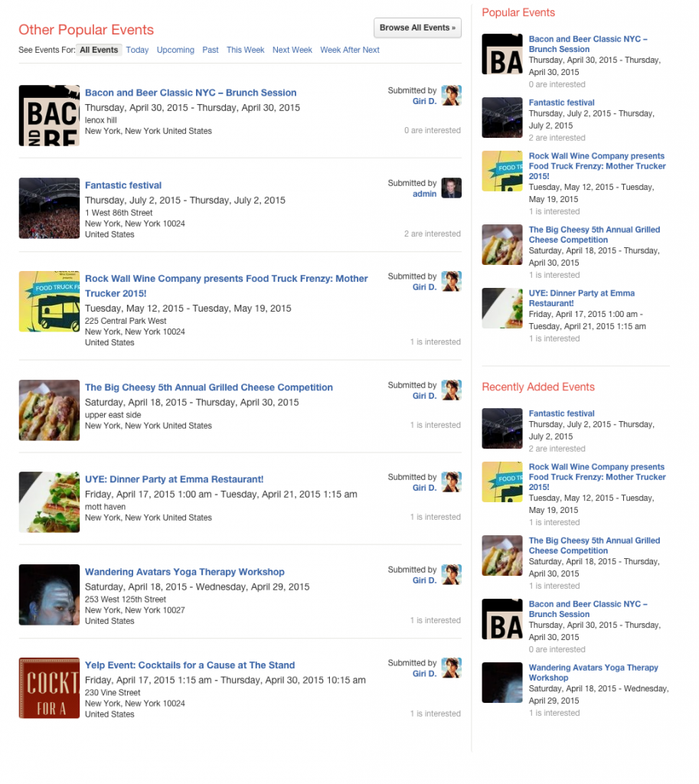The image size is (699, 784).
Task: Open food truck thumbnail in Popular Events
Action: pyautogui.click(x=502, y=171)
